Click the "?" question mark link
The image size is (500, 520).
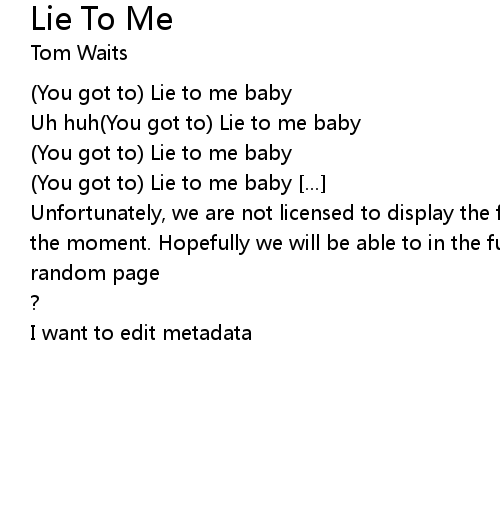click(x=35, y=303)
